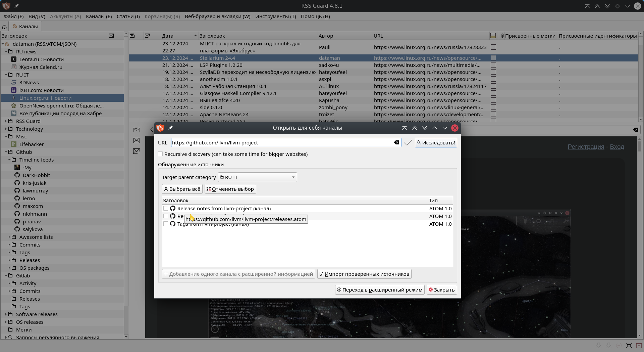Click the home icon left of tabs
644x352 pixels.
click(x=4, y=27)
